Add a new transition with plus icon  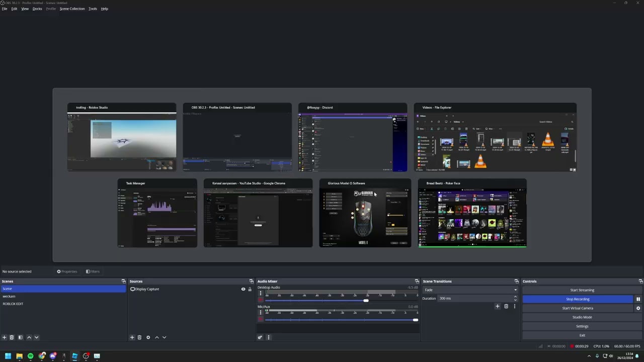click(498, 306)
